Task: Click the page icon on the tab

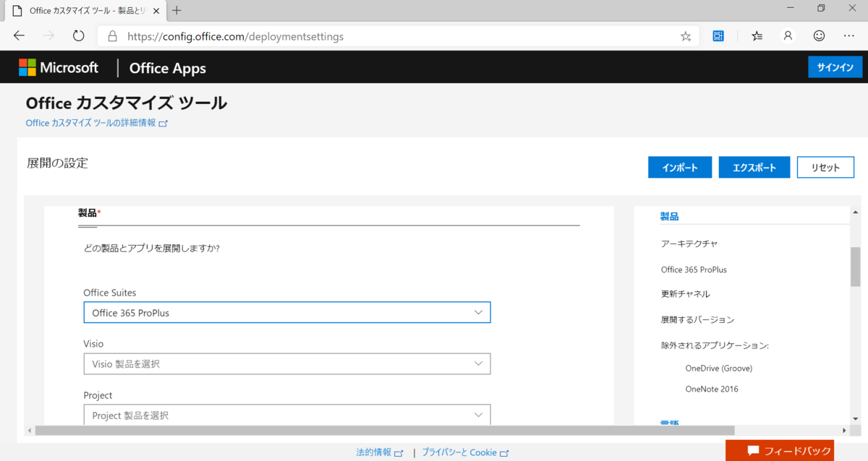Action: click(18, 11)
